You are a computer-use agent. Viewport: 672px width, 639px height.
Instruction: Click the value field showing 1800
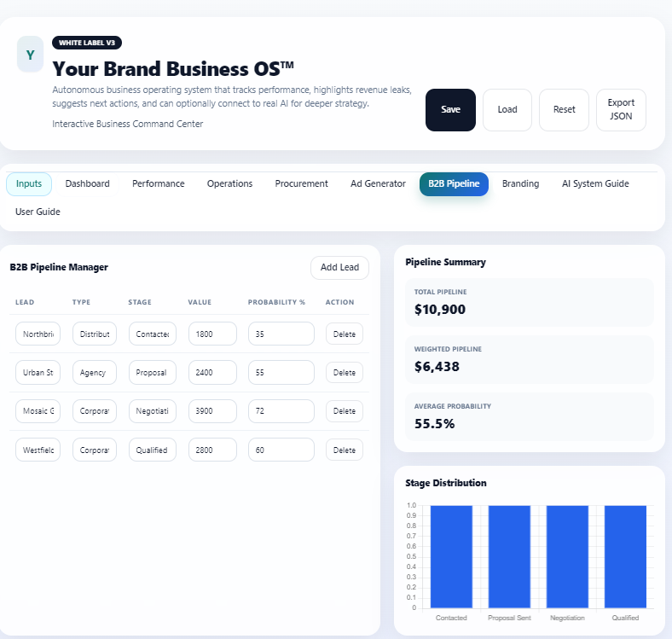pos(212,334)
